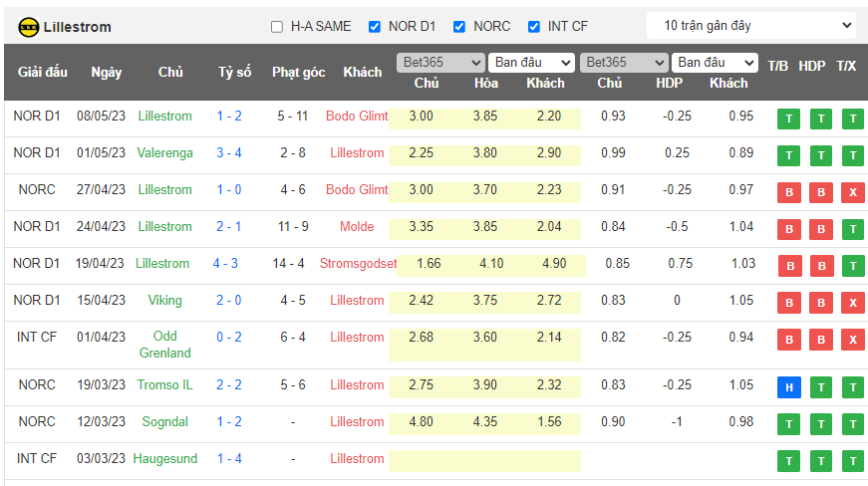
Task: Open the 10 trận gần đây dropdown
Action: [750, 25]
